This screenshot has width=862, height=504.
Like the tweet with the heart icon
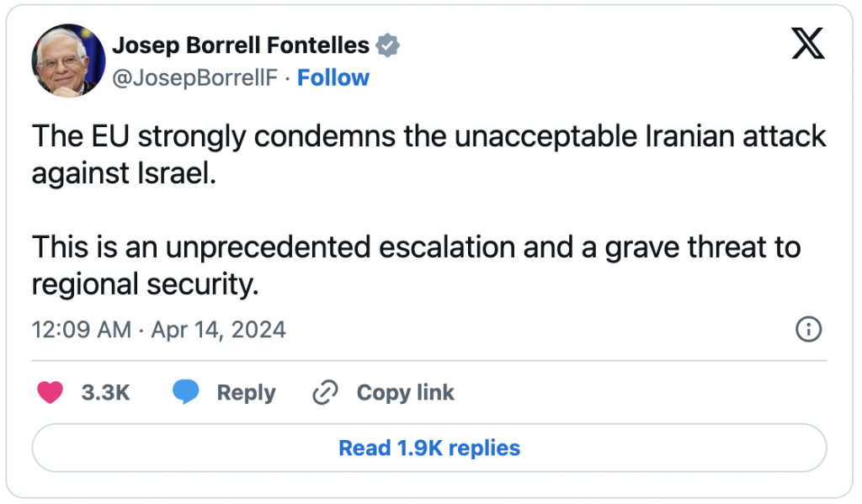51,392
